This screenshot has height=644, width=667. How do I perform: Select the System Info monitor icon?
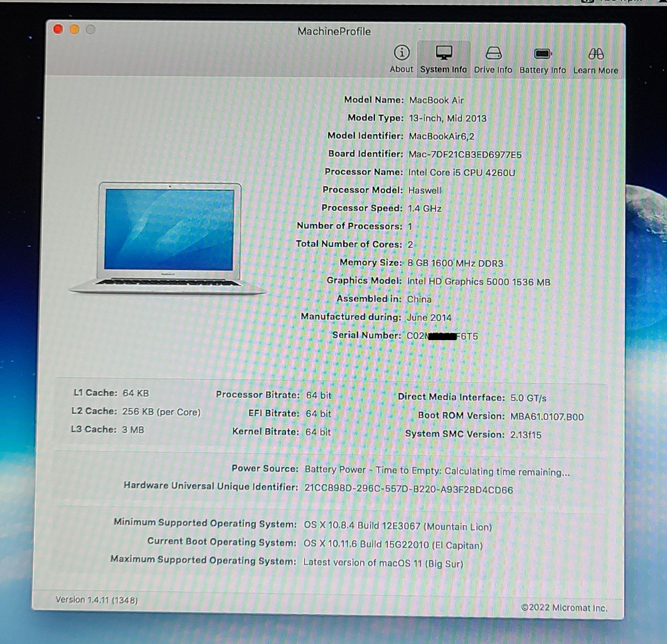(x=443, y=53)
